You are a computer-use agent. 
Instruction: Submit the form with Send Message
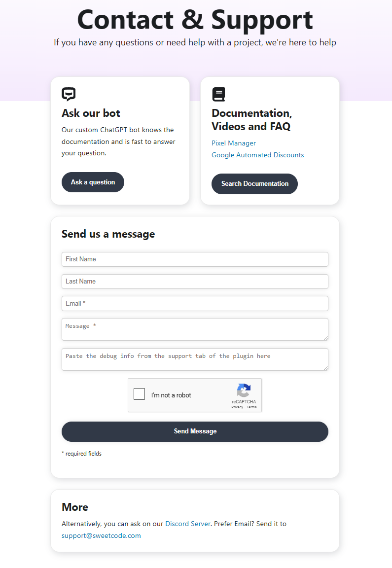tap(195, 431)
